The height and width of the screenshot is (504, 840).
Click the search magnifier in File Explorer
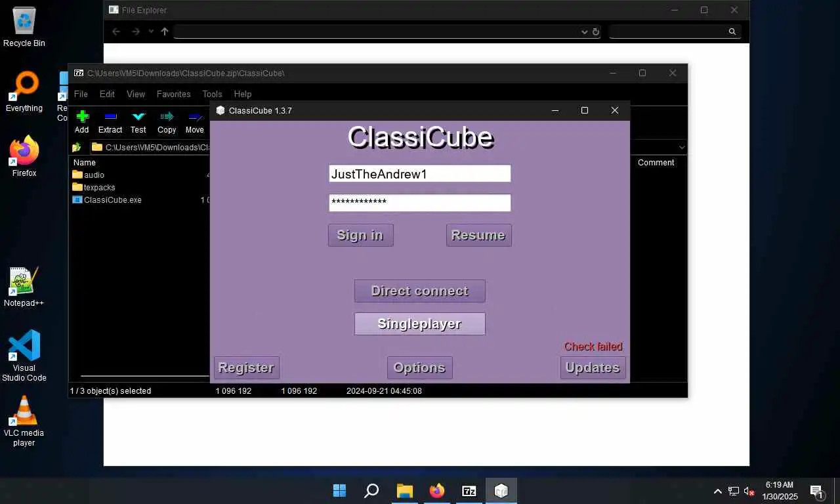click(732, 31)
